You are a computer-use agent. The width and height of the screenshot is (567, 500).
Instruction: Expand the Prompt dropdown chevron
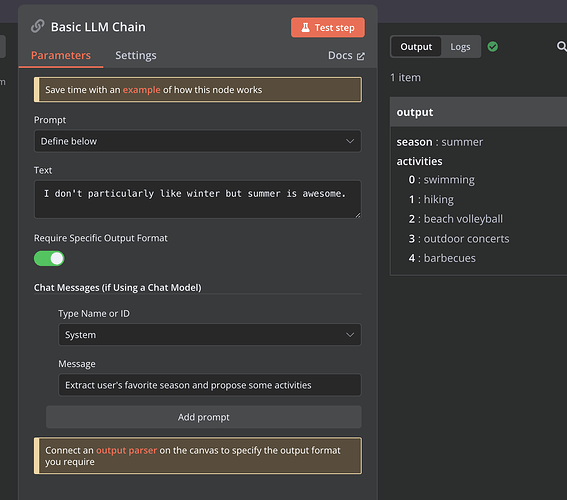350,141
